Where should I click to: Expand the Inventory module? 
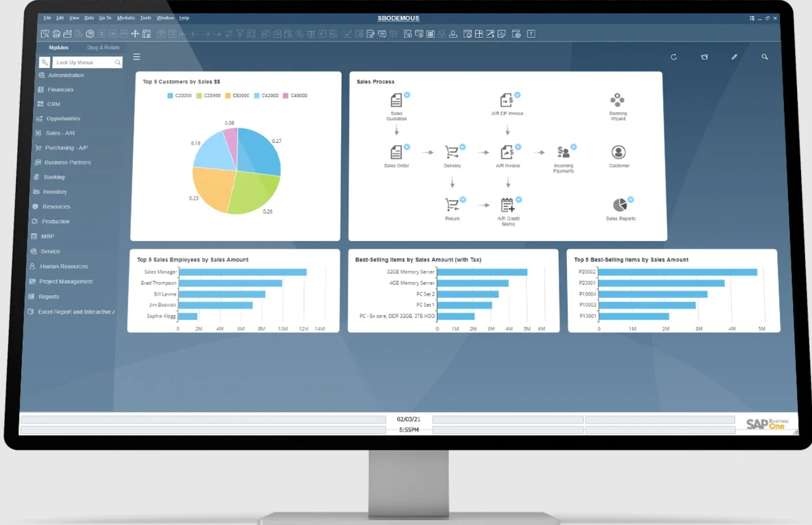tap(54, 191)
